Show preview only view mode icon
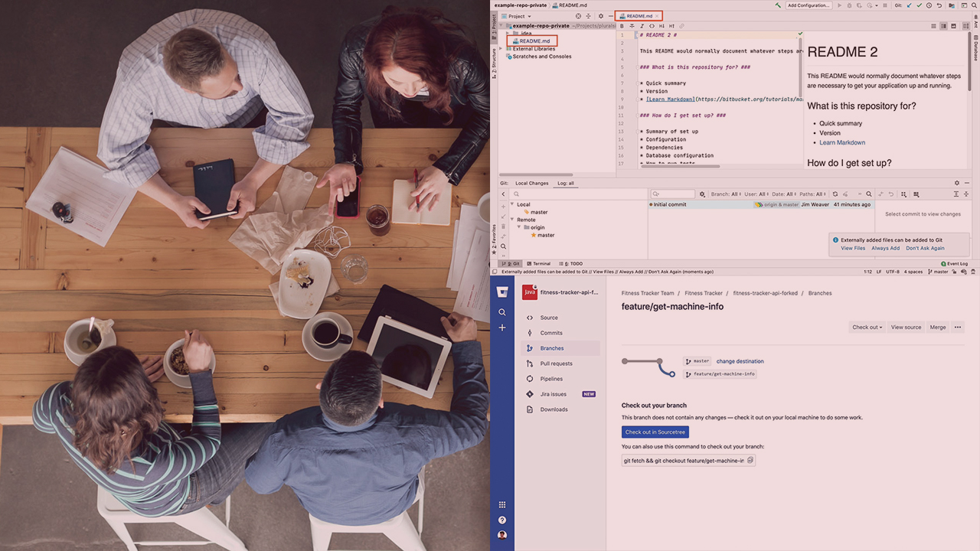The image size is (980, 551). point(953,26)
